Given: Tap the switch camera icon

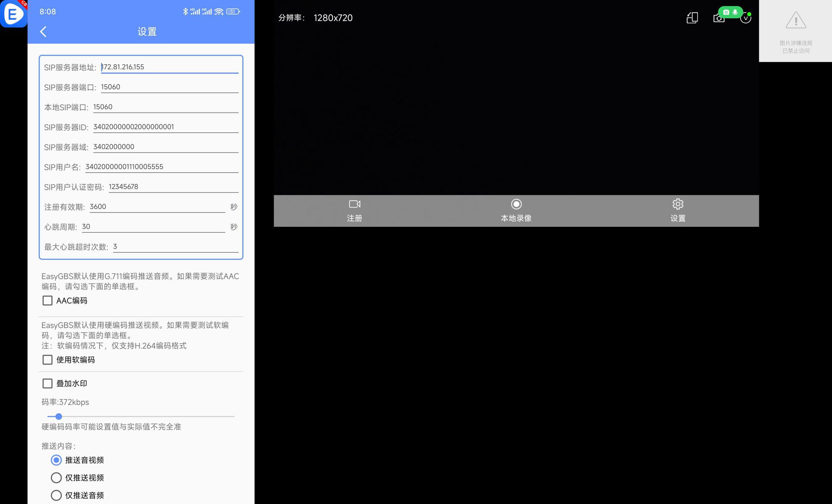Looking at the screenshot, I should 717,19.
